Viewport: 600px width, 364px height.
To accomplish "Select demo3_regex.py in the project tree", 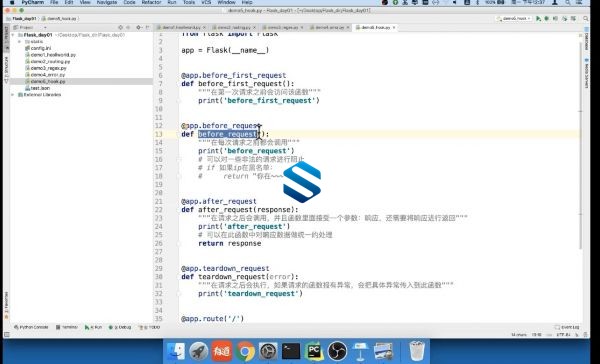I will (x=48, y=68).
